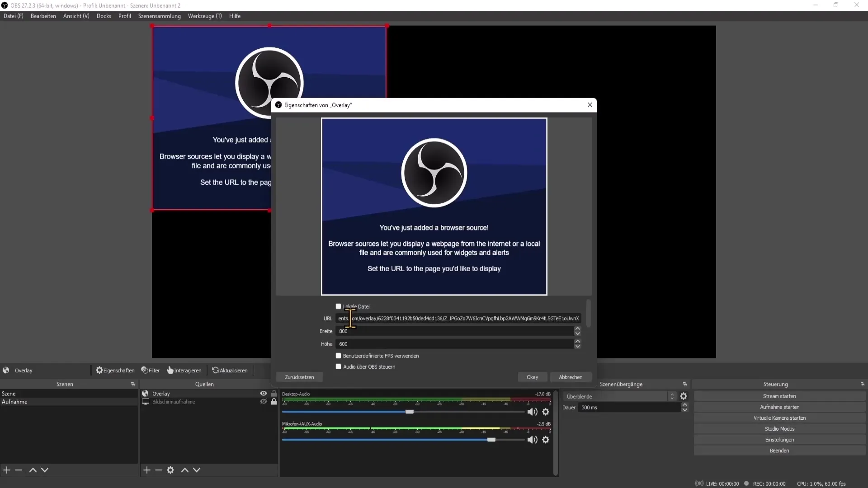The image size is (868, 488).
Task: Remove the selected source with the minus icon
Action: pos(159,470)
